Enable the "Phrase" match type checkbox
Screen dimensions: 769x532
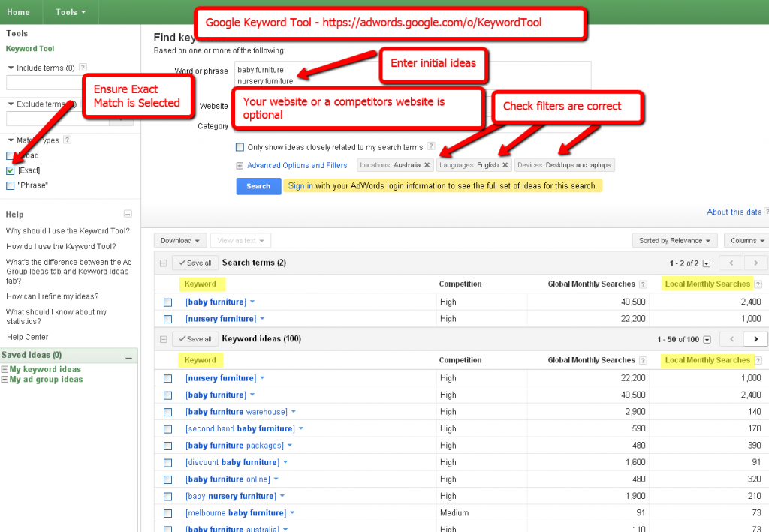[x=10, y=185]
